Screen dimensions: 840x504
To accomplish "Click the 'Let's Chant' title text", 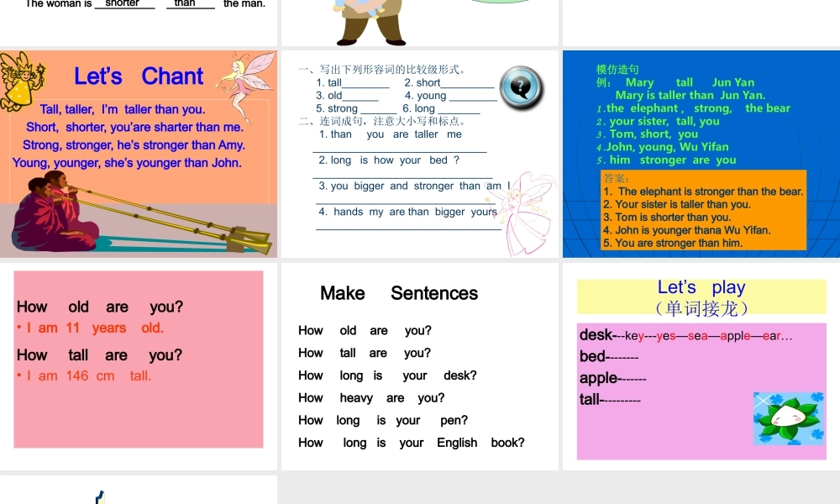I will pos(139,76).
